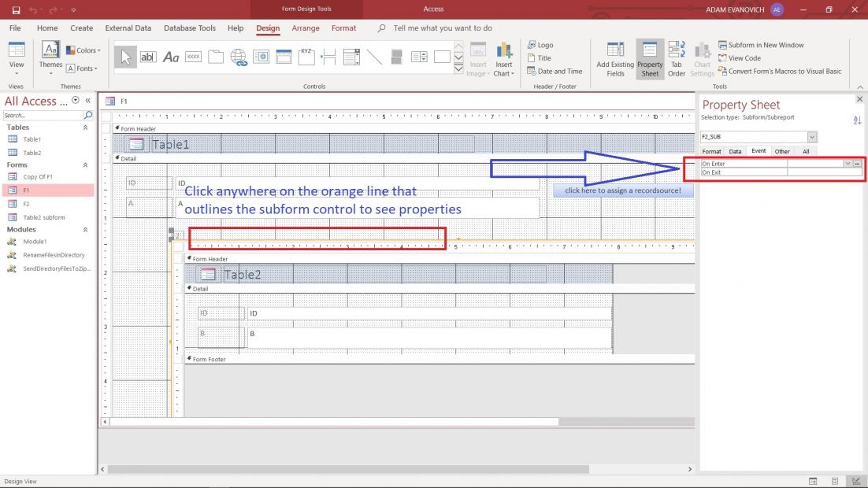
Task: Pick the Label (Aa) control tool
Action: pos(170,57)
